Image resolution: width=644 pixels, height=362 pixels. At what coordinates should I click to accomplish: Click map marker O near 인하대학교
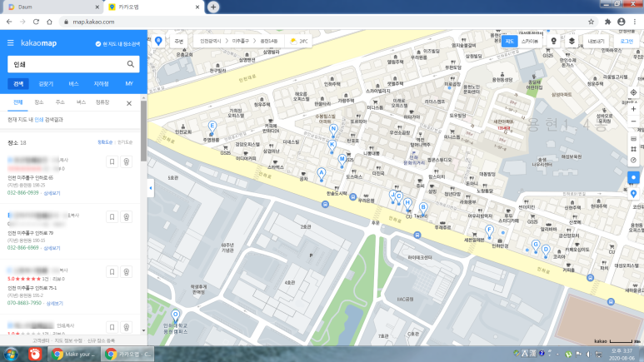click(176, 316)
